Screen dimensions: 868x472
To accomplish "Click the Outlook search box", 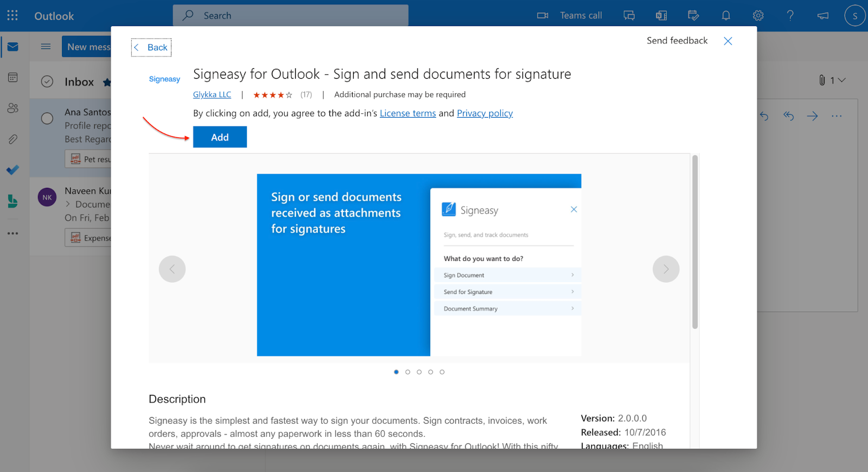I will pyautogui.click(x=291, y=16).
